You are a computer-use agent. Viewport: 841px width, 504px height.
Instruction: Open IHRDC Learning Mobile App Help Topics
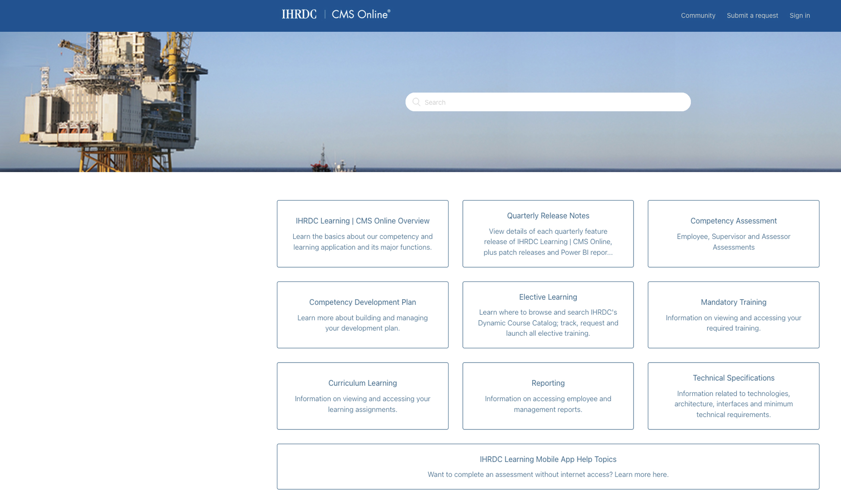[548, 466]
